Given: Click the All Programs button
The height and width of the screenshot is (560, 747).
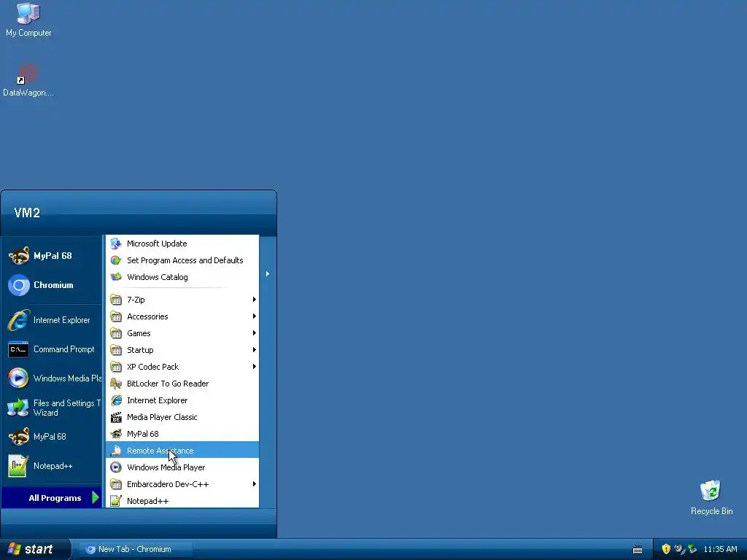Looking at the screenshot, I should (53, 497).
